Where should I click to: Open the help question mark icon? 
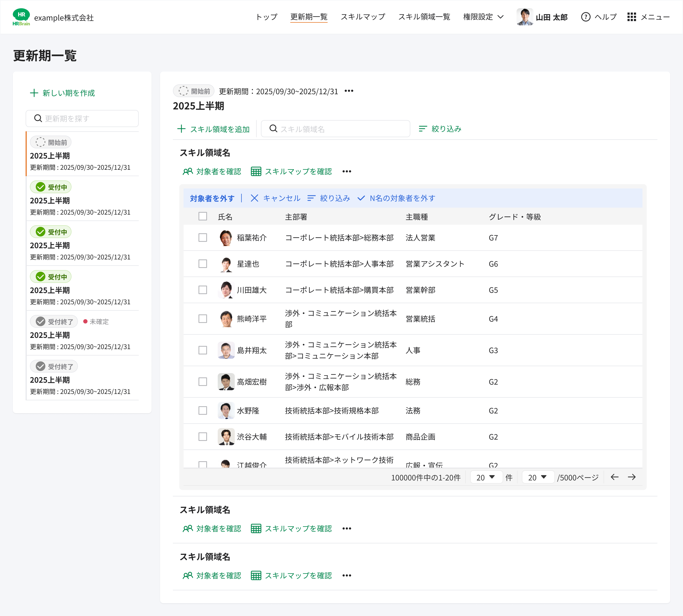[586, 17]
